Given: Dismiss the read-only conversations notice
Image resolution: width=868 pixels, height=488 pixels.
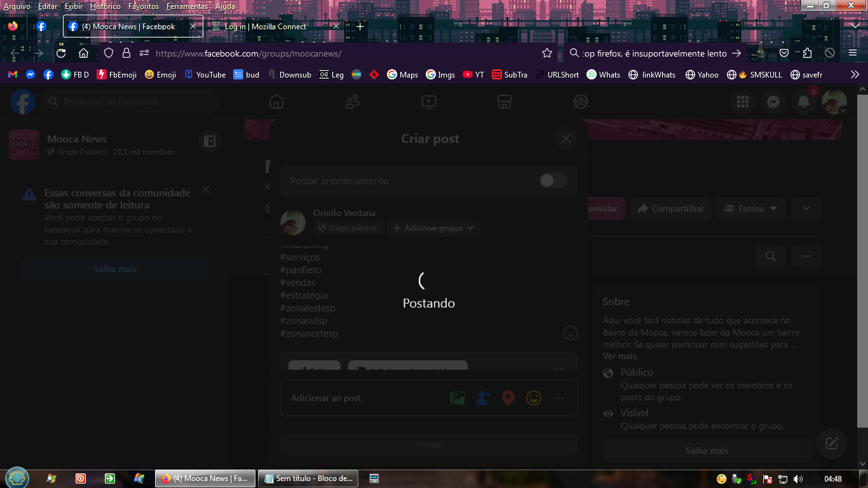Looking at the screenshot, I should click(205, 189).
